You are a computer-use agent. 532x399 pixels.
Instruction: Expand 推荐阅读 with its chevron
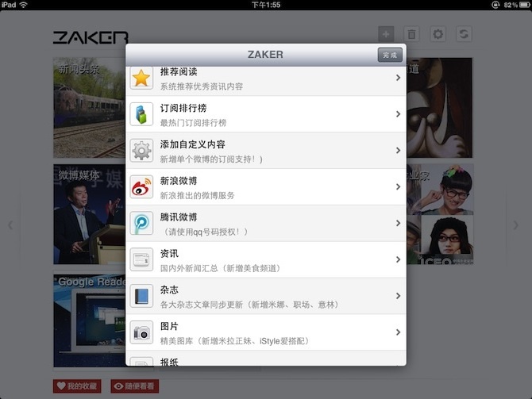[399, 78]
